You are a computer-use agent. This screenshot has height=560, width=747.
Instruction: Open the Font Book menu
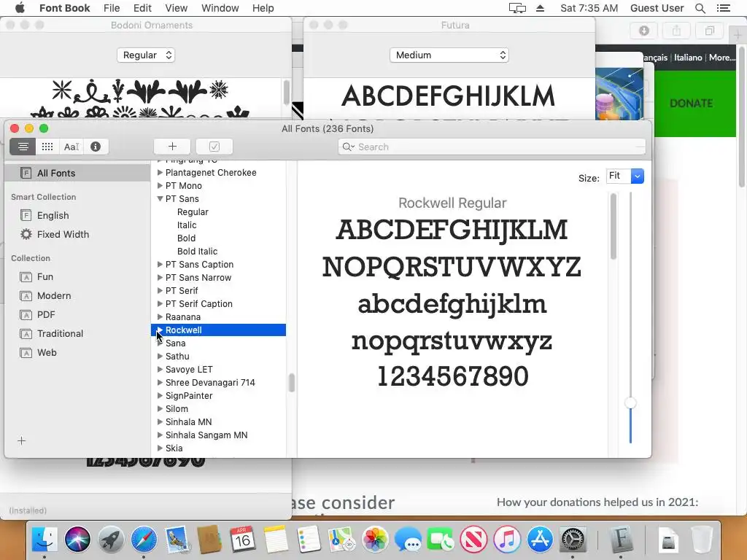point(64,8)
